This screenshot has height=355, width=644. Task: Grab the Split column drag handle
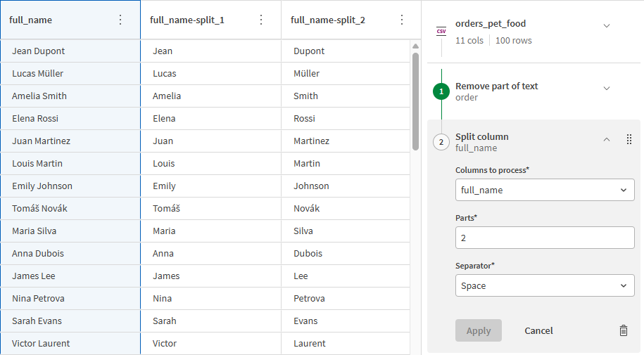(x=629, y=140)
